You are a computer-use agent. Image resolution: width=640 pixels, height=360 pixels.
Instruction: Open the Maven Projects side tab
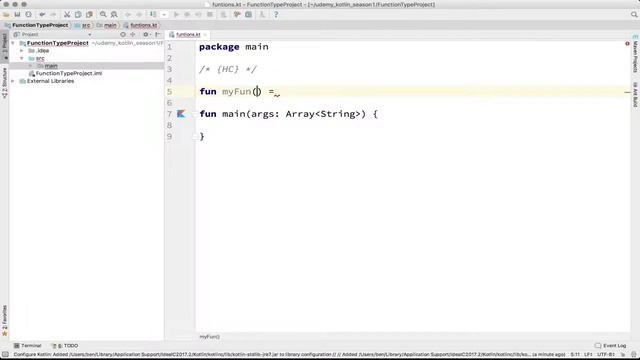click(x=635, y=54)
